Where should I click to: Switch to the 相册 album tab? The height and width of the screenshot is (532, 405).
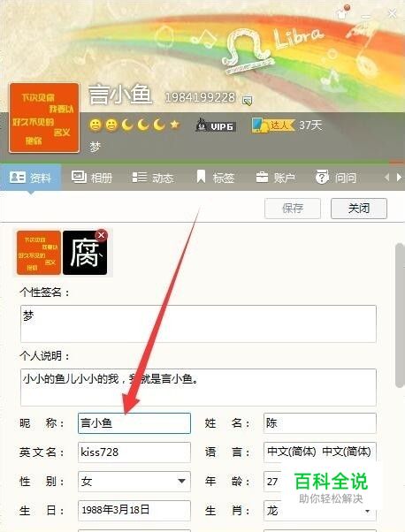click(x=92, y=177)
